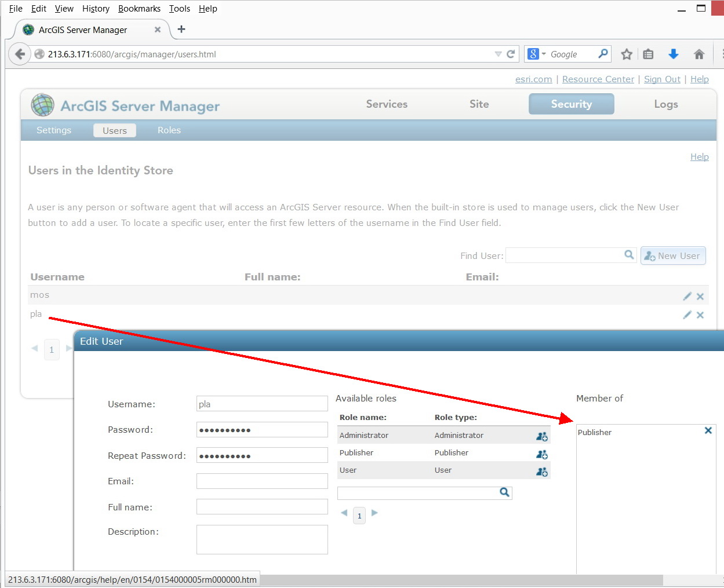Add User role to user
The height and width of the screenshot is (588, 724).
pos(542,472)
